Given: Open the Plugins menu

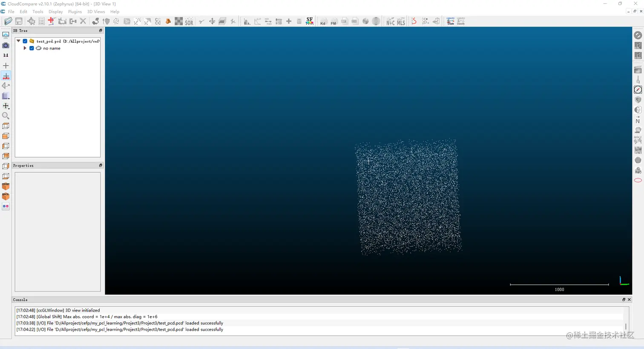Looking at the screenshot, I should click(x=75, y=12).
